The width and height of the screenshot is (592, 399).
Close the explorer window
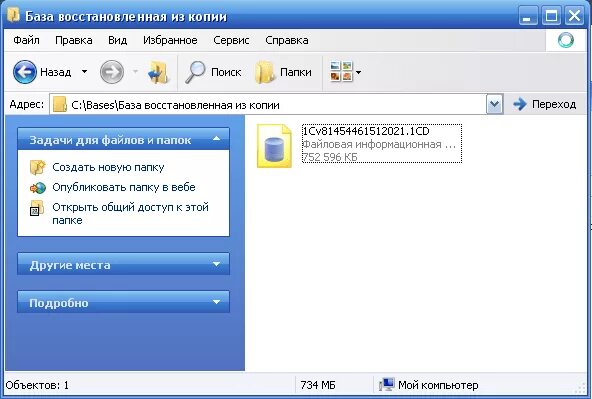click(574, 16)
